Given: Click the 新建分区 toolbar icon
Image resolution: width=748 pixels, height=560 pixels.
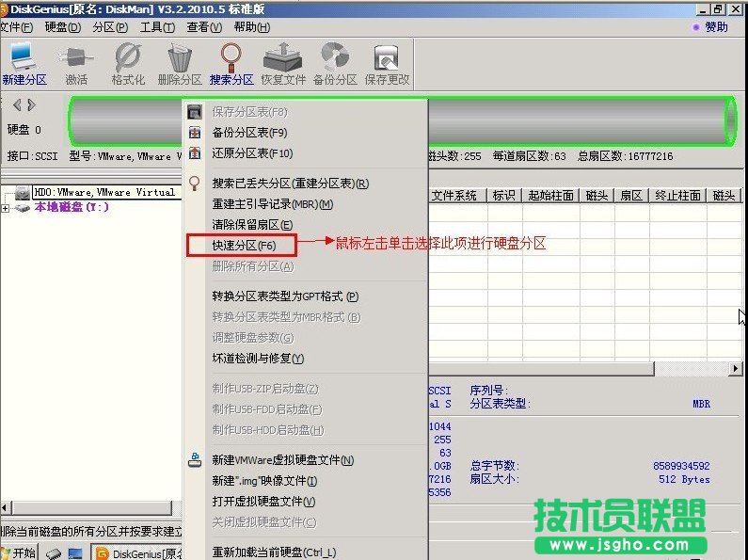Looking at the screenshot, I should pos(23,57).
